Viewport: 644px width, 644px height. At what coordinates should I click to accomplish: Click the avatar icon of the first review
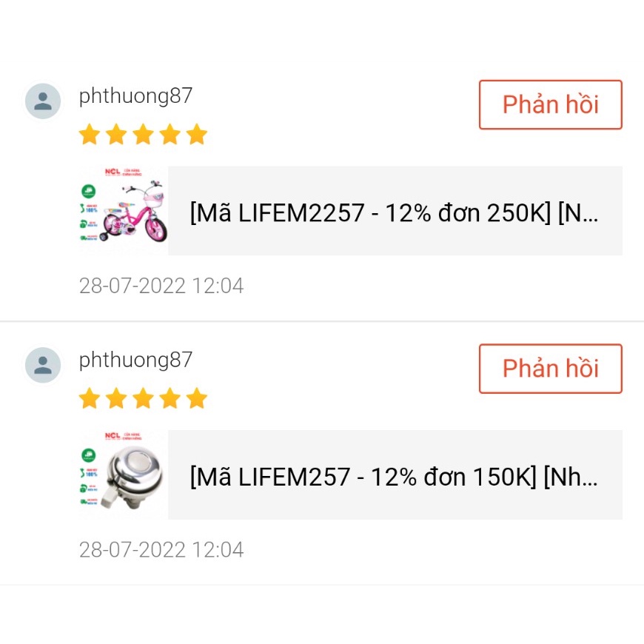43,101
